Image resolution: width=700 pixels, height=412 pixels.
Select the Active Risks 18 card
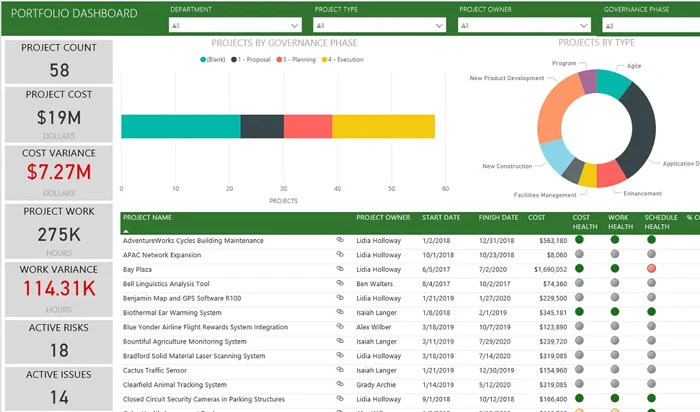click(x=59, y=342)
